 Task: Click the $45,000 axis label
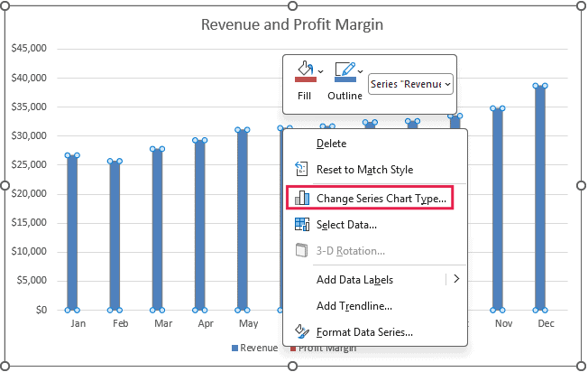(x=29, y=48)
